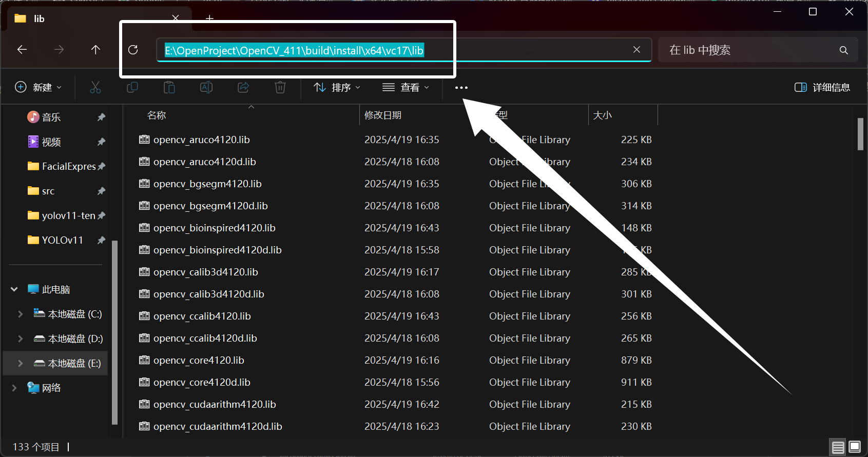
Task: Open the 排序 sort dropdown
Action: pyautogui.click(x=337, y=87)
